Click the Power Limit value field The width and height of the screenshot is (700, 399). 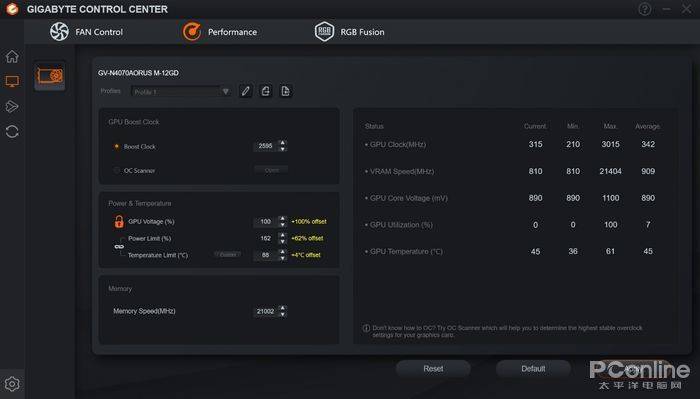tap(266, 238)
